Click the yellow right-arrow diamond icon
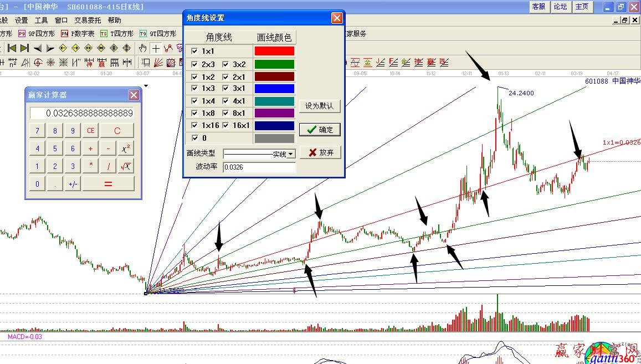This screenshot has width=641, height=364. coord(76,48)
